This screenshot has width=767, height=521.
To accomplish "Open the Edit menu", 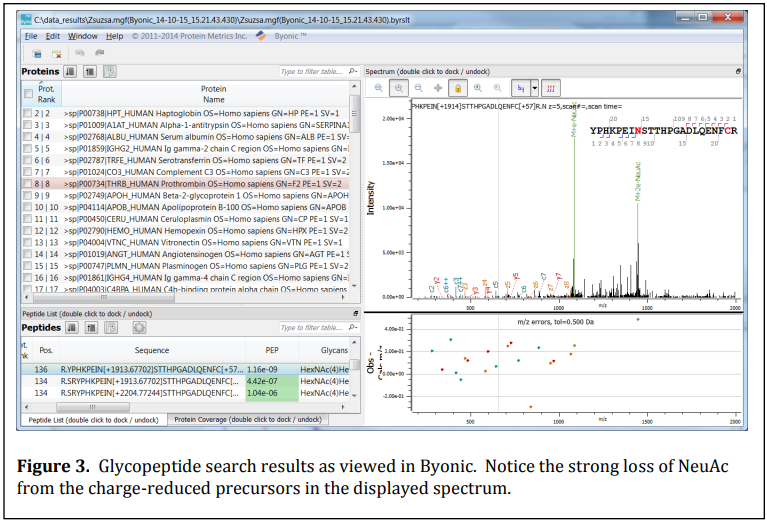I will [53, 36].
